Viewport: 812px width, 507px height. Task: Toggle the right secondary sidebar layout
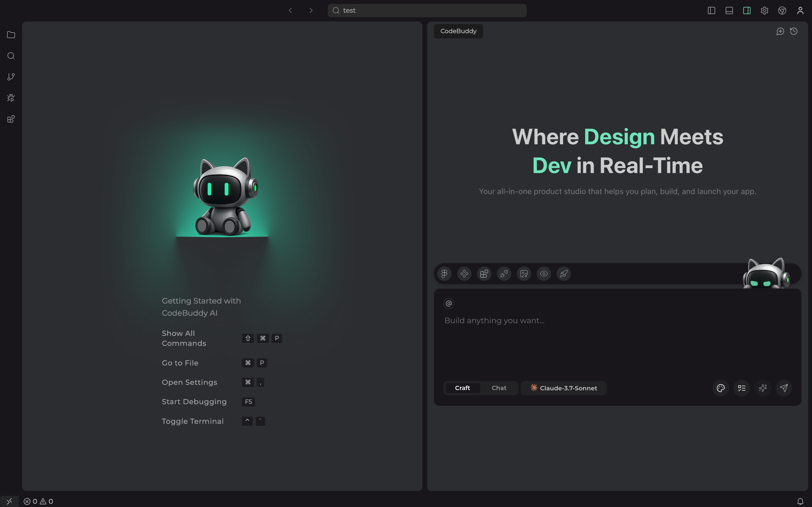746,11
